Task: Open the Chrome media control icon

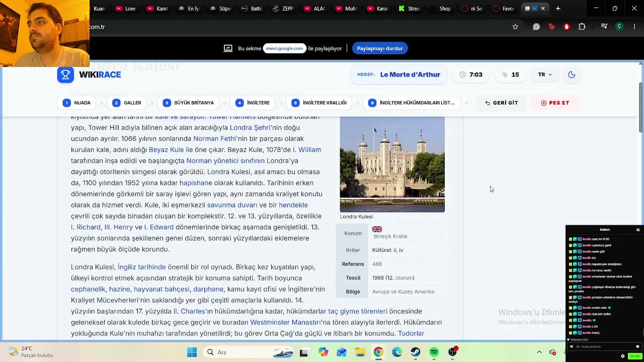Action: click(605, 27)
